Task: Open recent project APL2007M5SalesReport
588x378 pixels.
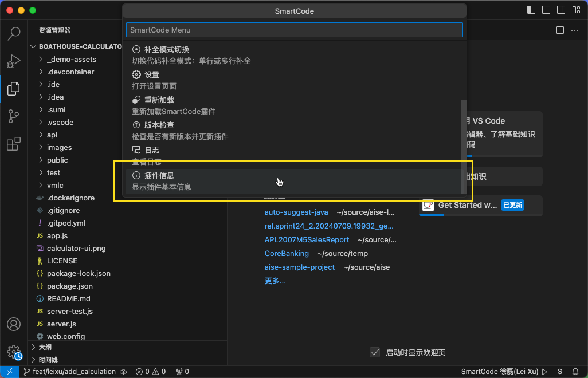Action: tap(307, 240)
